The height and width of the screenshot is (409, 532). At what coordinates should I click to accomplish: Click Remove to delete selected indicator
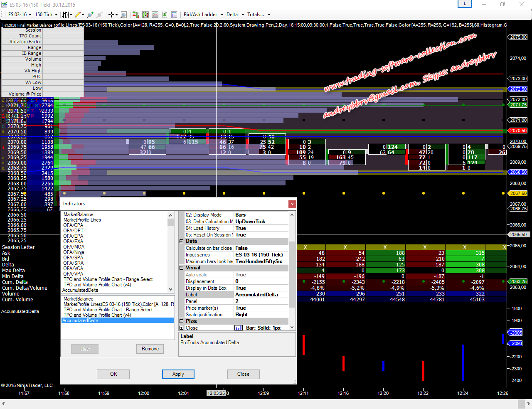pyautogui.click(x=150, y=349)
